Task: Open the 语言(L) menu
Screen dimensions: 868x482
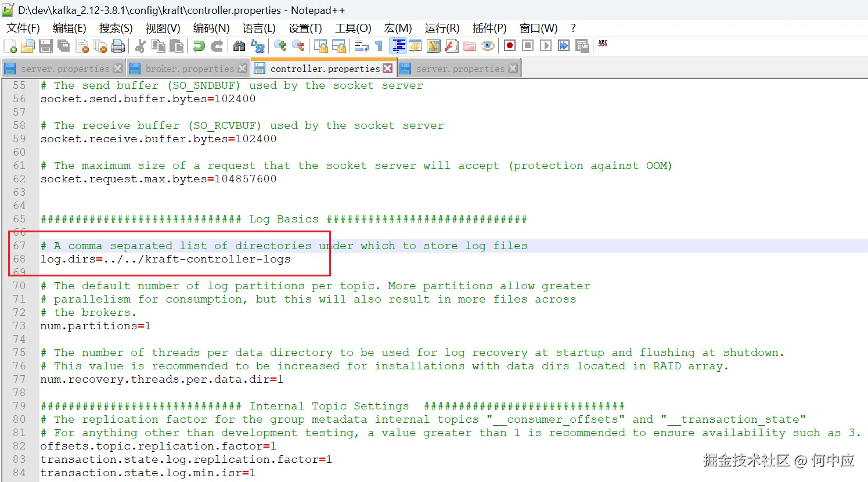Action: [259, 28]
